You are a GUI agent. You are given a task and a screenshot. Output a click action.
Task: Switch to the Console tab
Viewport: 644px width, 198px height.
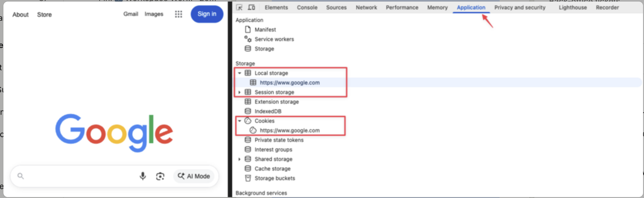(x=307, y=7)
